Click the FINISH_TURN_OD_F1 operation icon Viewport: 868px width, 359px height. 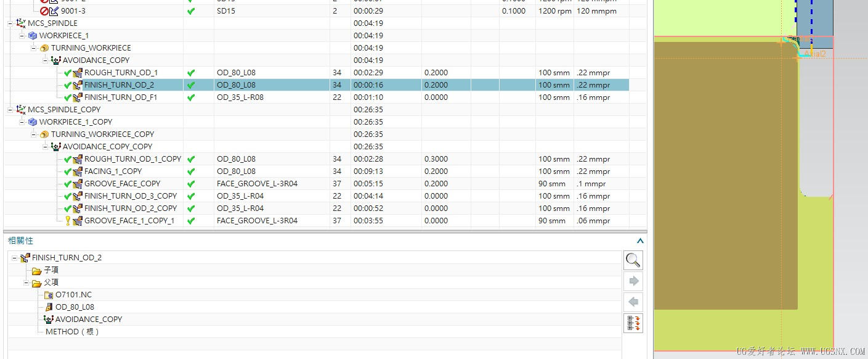click(x=78, y=97)
